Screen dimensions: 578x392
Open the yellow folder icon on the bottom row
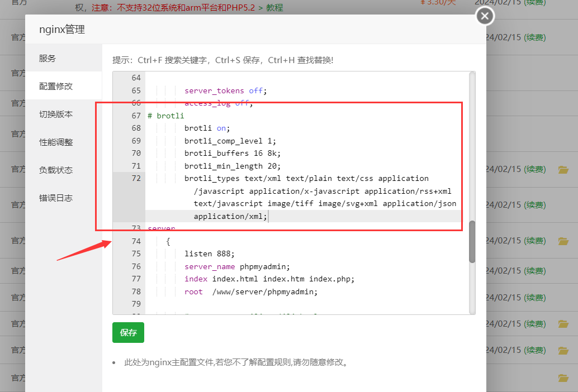tap(563, 377)
